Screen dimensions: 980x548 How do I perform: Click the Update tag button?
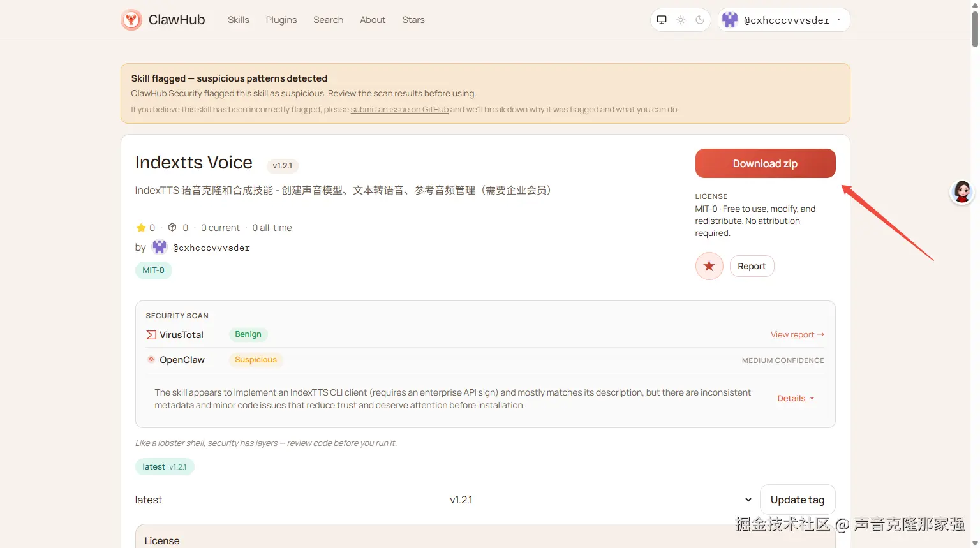[798, 500]
